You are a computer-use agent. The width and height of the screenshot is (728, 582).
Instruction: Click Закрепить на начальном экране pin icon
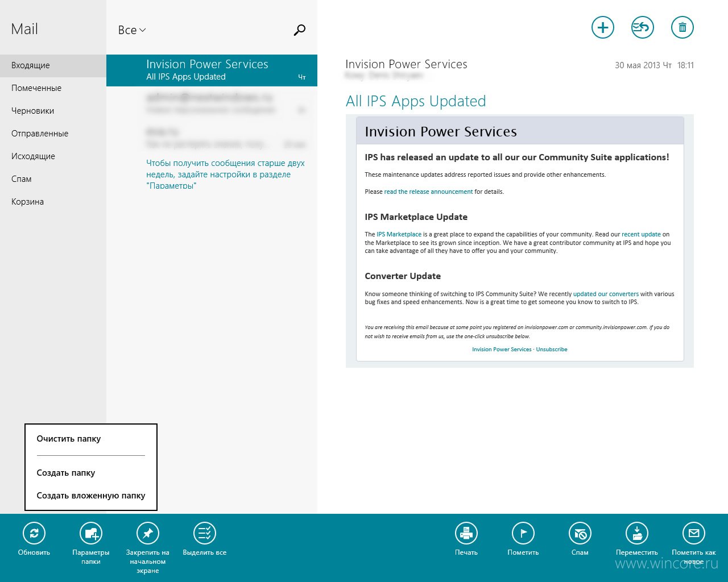[148, 533]
